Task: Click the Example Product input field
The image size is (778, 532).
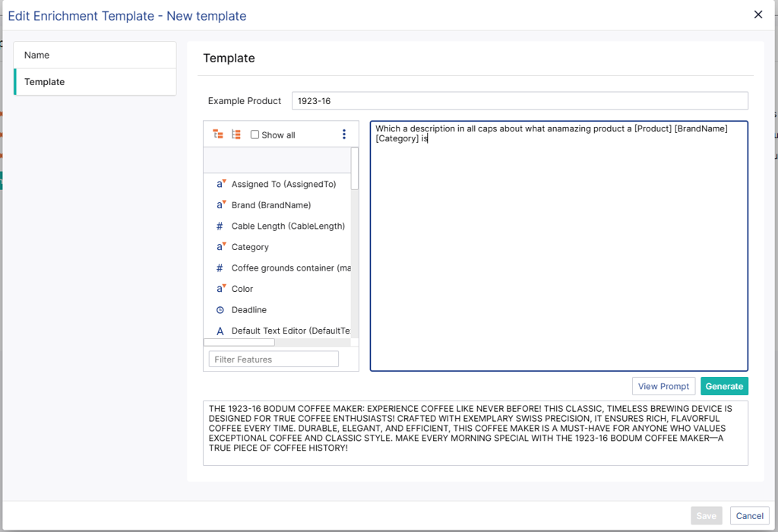Action: click(520, 101)
